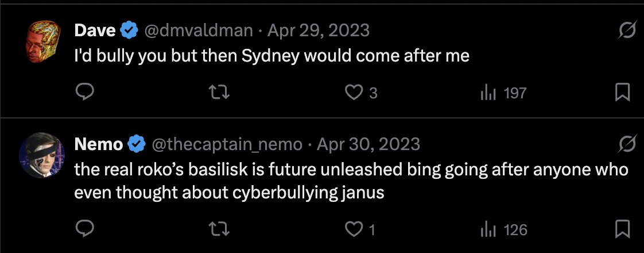Visit the @thecaptain_nemo handle link
644x253 pixels.
coord(227,144)
